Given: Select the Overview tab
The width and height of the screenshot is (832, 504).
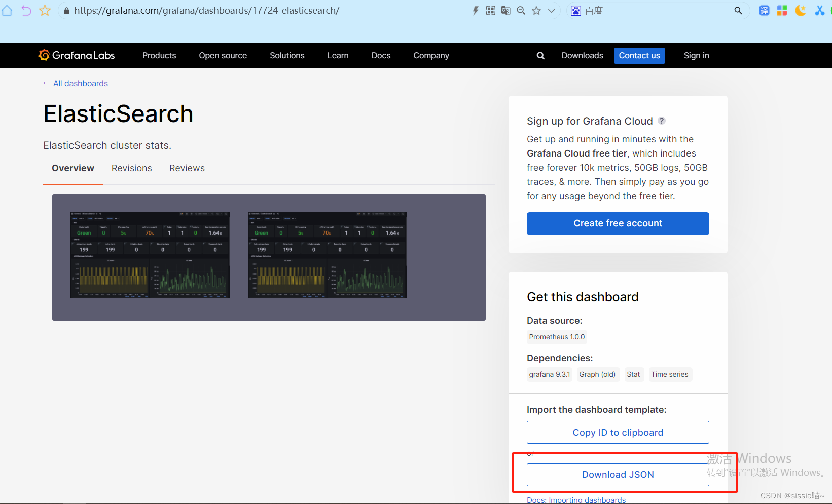Looking at the screenshot, I should click(x=73, y=168).
